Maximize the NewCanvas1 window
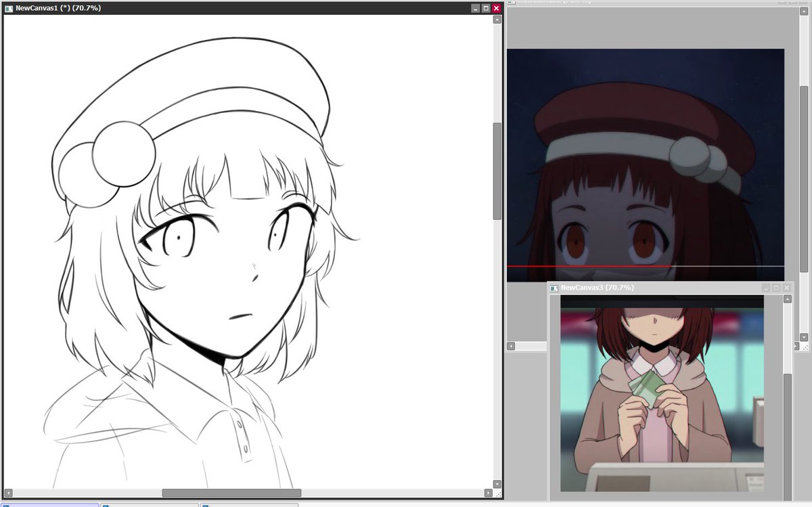This screenshot has height=507, width=812. click(486, 8)
